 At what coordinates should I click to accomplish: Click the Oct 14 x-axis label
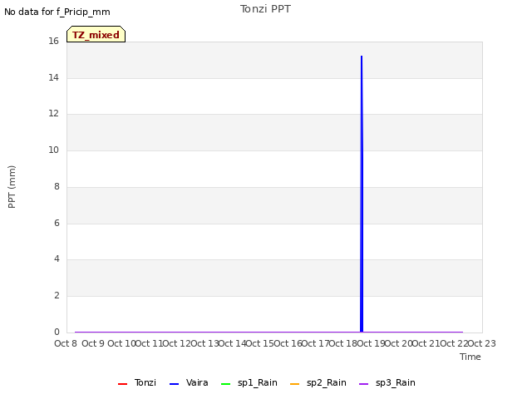[233, 343]
